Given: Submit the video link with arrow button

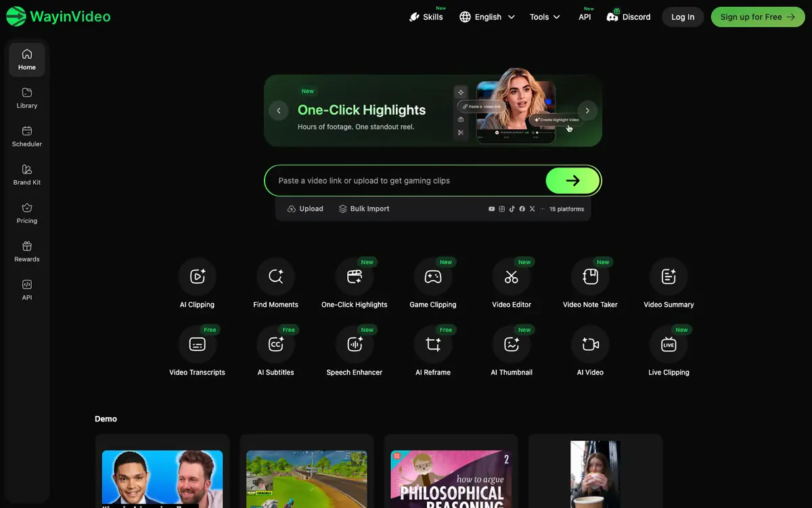Looking at the screenshot, I should pos(572,181).
